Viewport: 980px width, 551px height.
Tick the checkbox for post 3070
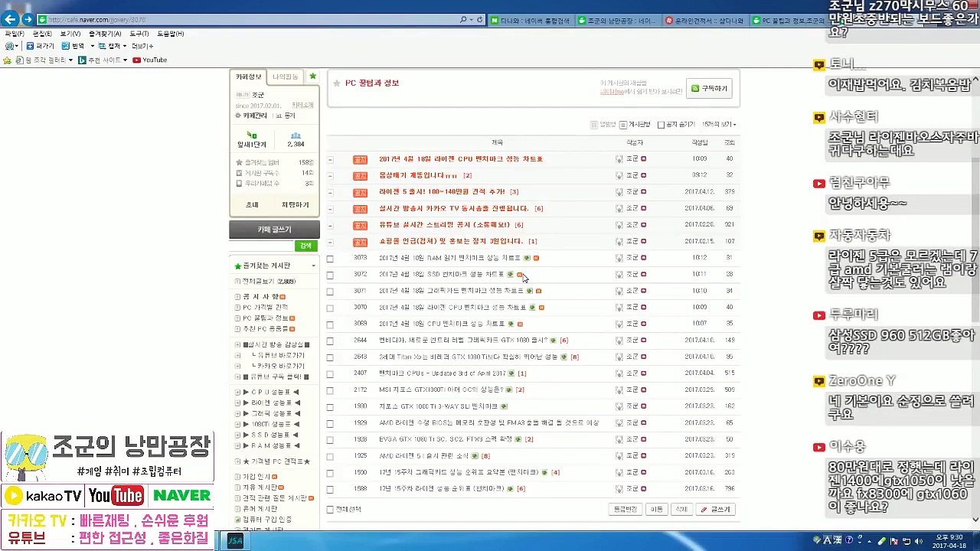point(330,308)
